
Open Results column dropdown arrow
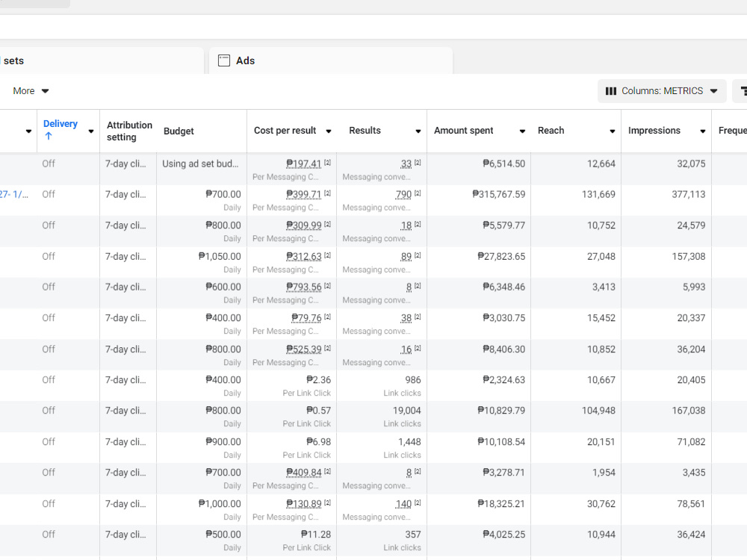coord(418,131)
